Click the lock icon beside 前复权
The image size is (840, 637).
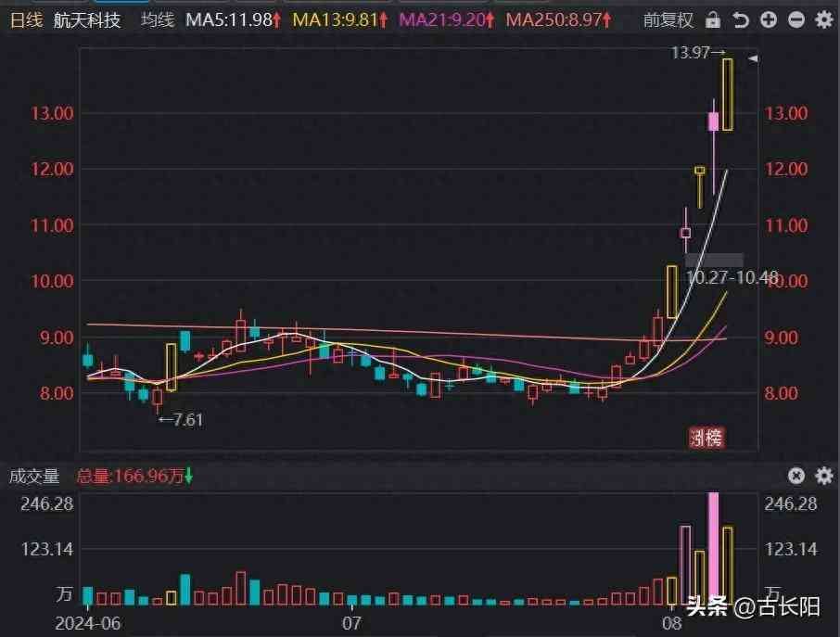[x=712, y=19]
